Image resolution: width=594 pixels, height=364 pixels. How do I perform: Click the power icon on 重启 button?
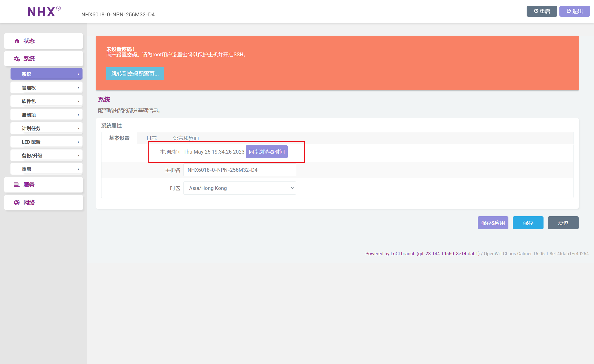click(536, 11)
